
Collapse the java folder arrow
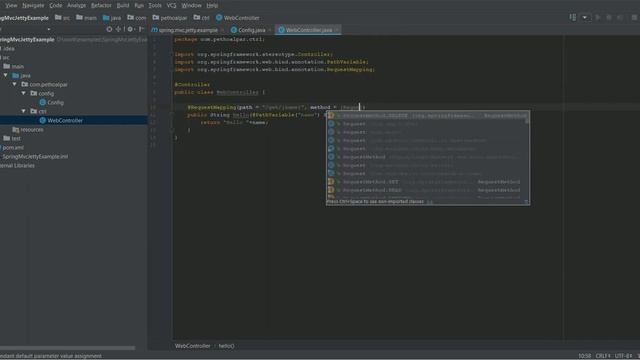[x=6, y=75]
